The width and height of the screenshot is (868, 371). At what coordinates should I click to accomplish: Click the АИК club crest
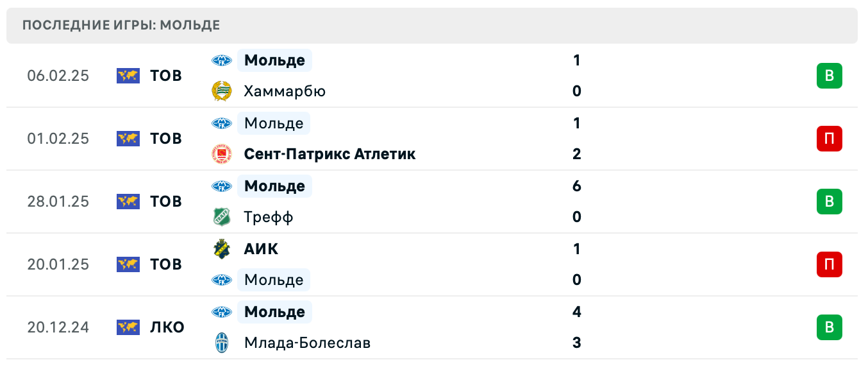point(223,249)
